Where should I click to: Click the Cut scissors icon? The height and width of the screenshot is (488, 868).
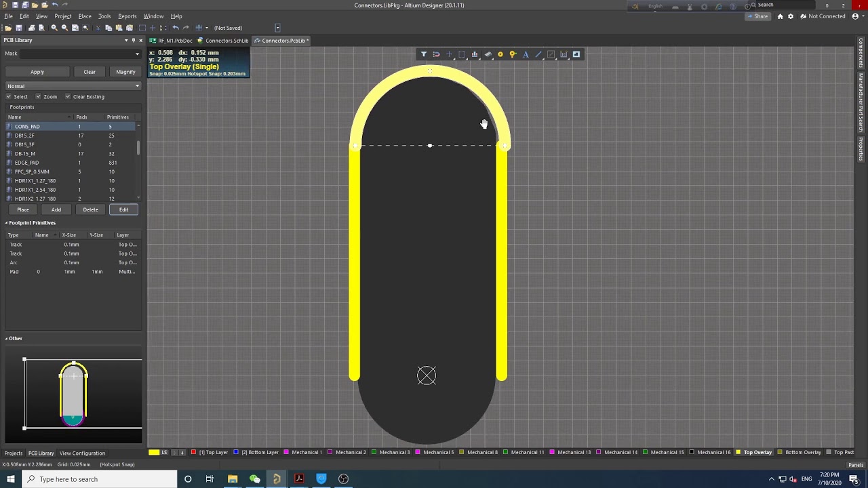tap(98, 28)
